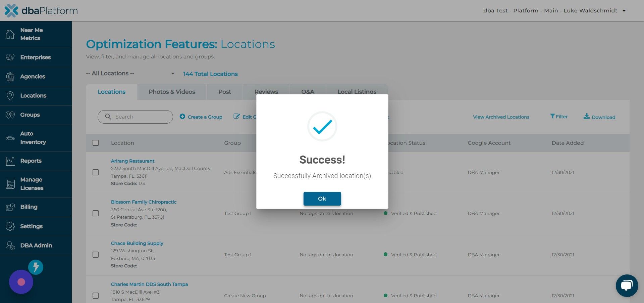
Task: Check the Blossom Family Chiropractic checkbox
Action: point(96,213)
